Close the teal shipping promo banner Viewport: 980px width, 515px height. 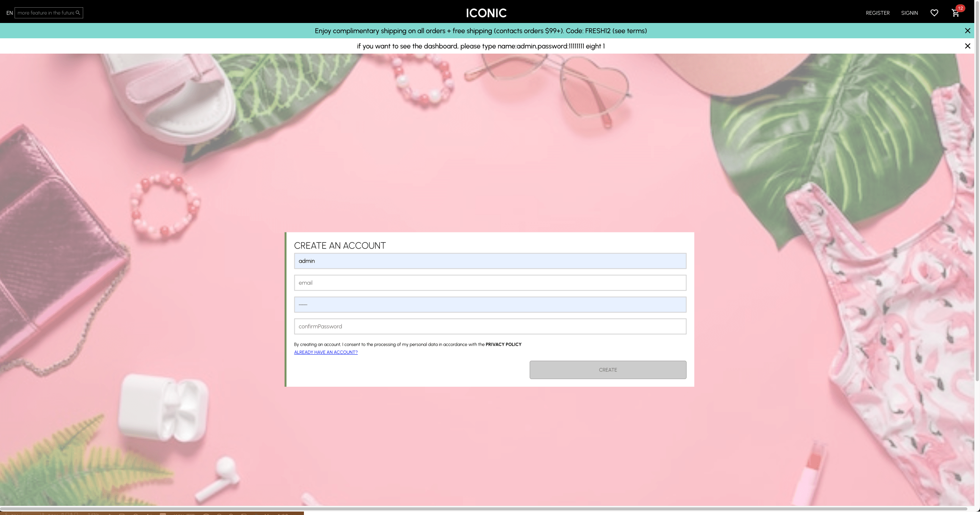coord(967,31)
